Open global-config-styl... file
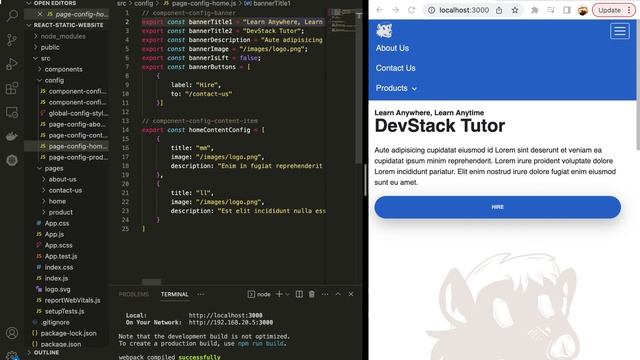Image resolution: width=640 pixels, height=360 pixels. coord(78,113)
